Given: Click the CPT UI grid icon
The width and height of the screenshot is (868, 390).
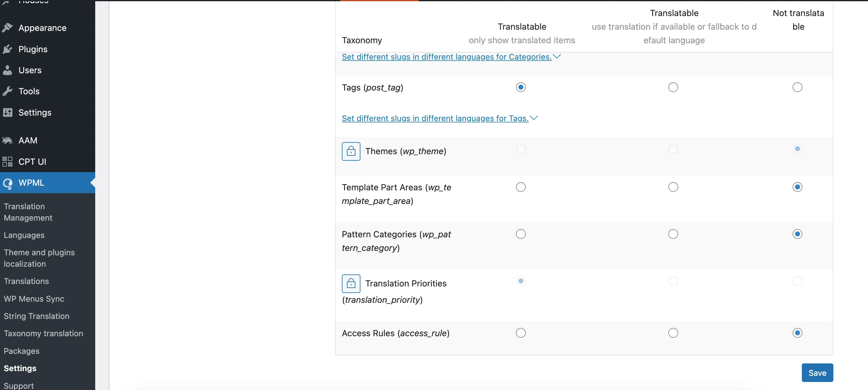Looking at the screenshot, I should coord(7,162).
